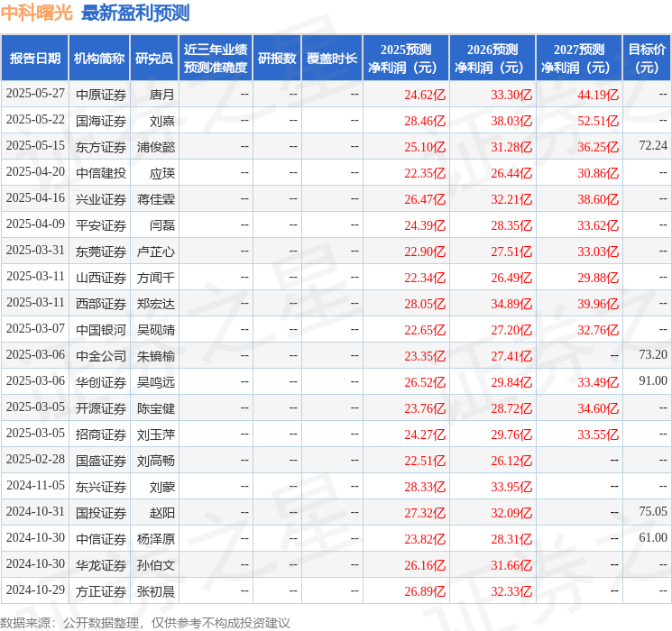Click the 2025 profit value 28.46亿
The height and width of the screenshot is (631, 672).
click(425, 121)
